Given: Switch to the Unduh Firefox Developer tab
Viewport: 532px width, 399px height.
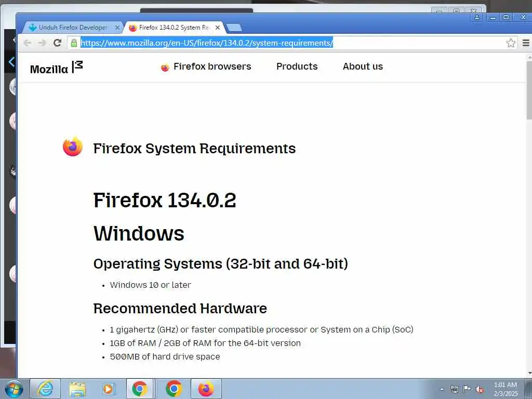Looking at the screenshot, I should [x=73, y=28].
